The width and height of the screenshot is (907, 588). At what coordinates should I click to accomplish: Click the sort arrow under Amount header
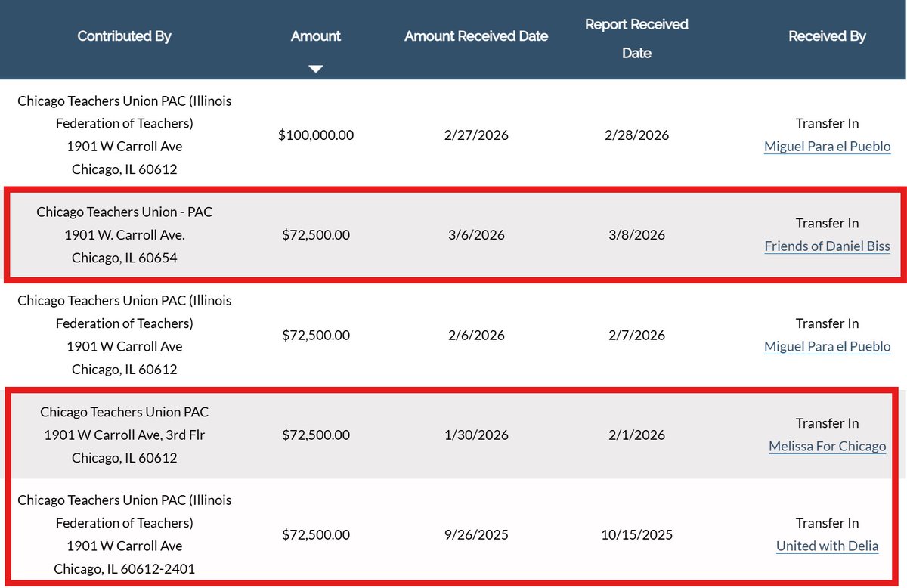(x=316, y=69)
